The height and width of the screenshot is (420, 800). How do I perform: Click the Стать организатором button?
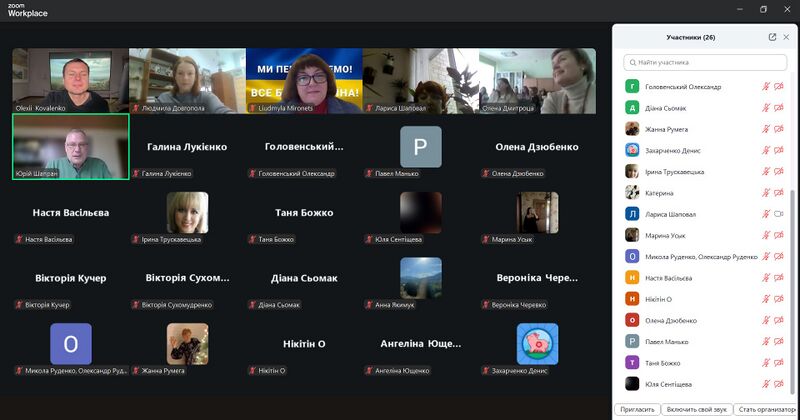pyautogui.click(x=765, y=409)
